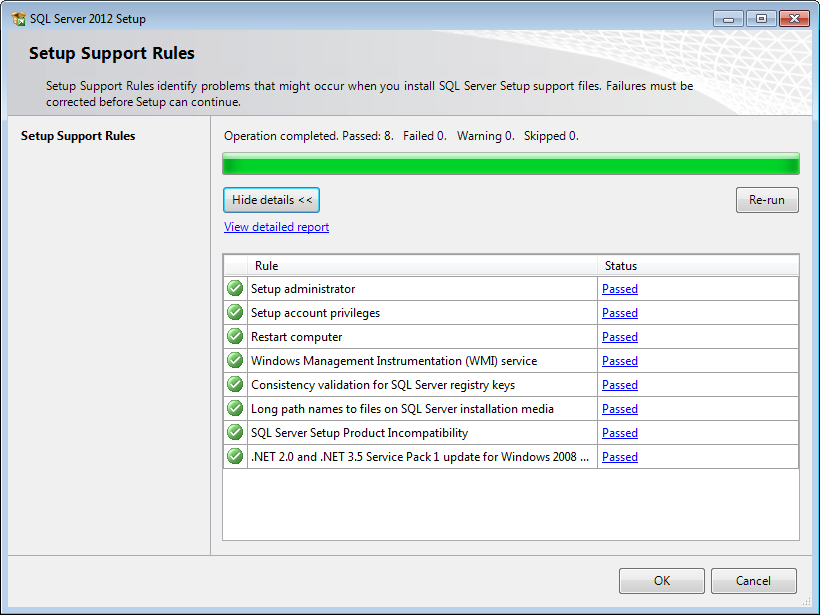Dismiss setup with the Cancel button
820x615 pixels.
tap(753, 581)
